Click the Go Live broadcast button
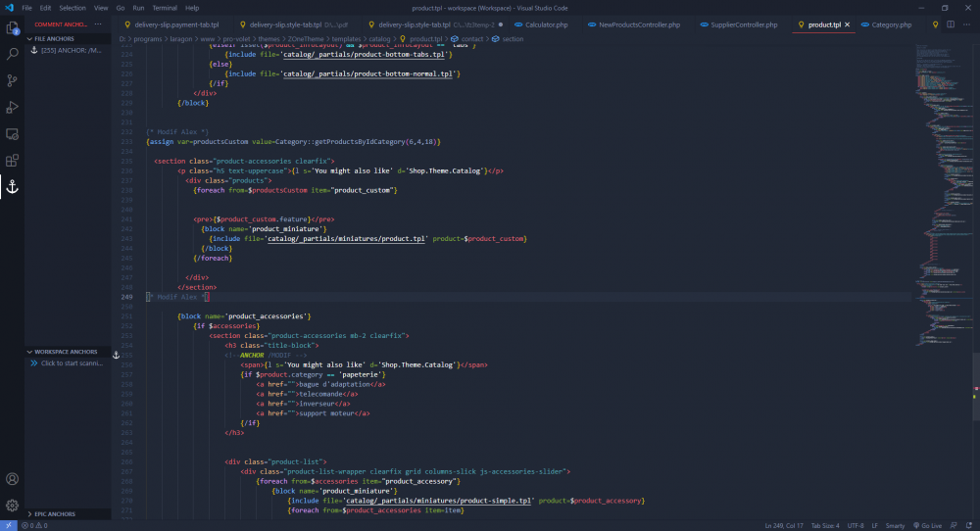Screen dimensions: 980x531 [x=927, y=525]
